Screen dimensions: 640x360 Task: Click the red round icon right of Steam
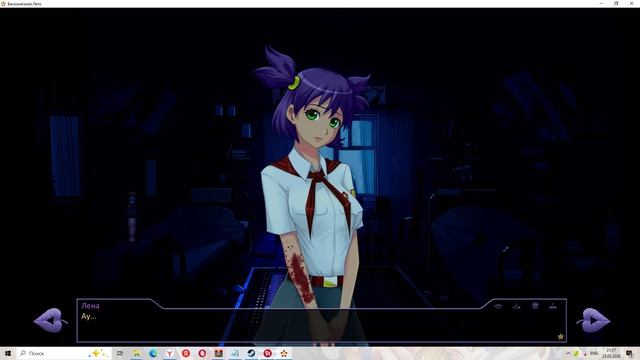click(x=268, y=353)
